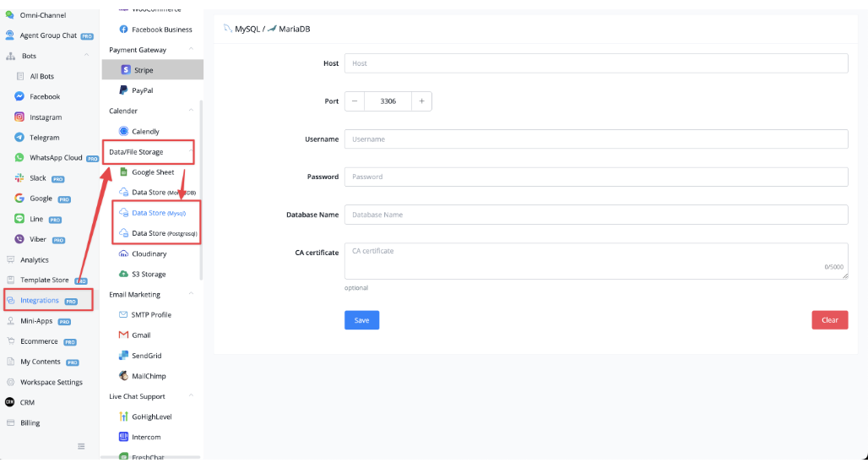This screenshot has height=463, width=868.
Task: Open Stripe payment gateway integration
Action: click(x=144, y=70)
